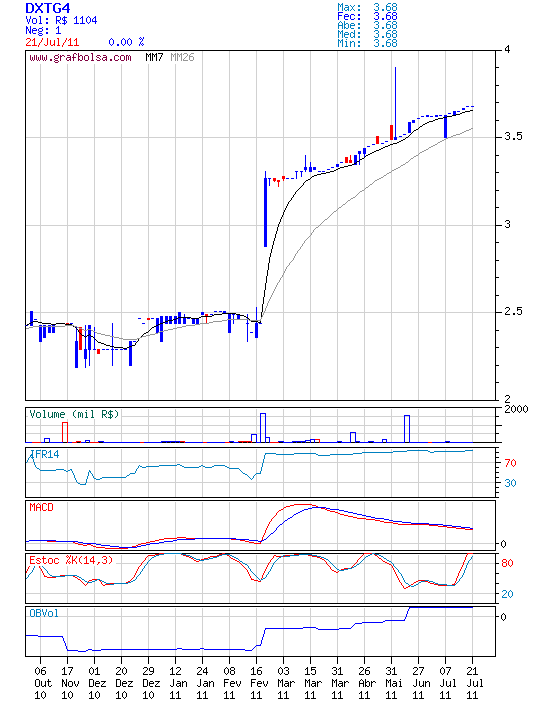Click the 'Min: 3.68' minimum price
The height and width of the screenshot is (720, 545).
[367, 43]
